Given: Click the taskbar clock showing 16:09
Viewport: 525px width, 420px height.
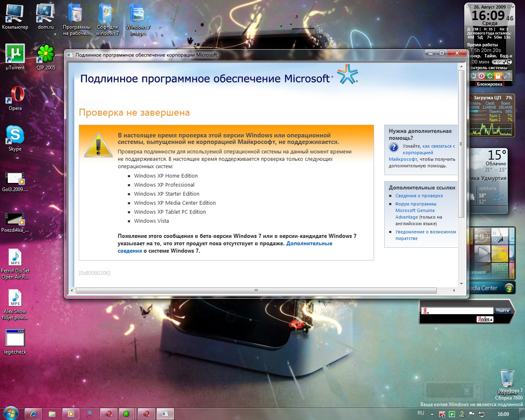Looking at the screenshot, I should (x=503, y=414).
